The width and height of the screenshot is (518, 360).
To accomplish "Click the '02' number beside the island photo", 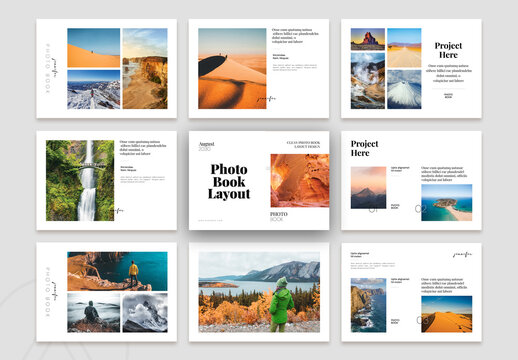I will (x=421, y=209).
